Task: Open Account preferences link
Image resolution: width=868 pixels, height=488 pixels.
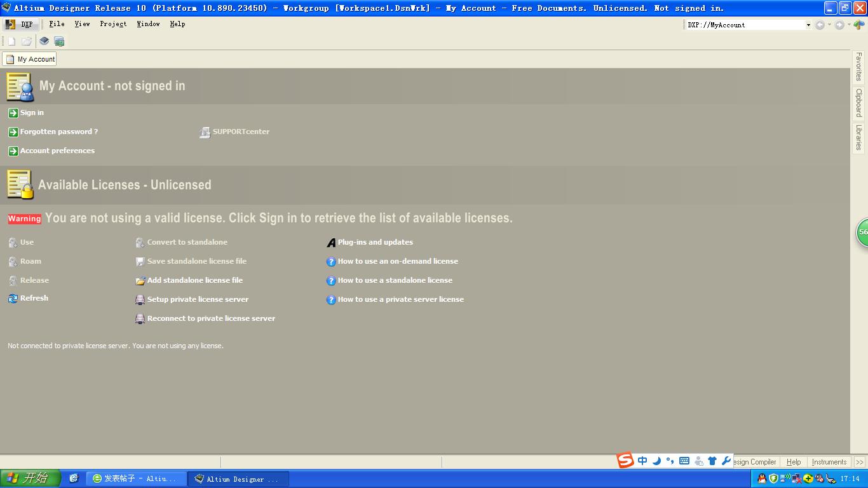Action: [57, 151]
